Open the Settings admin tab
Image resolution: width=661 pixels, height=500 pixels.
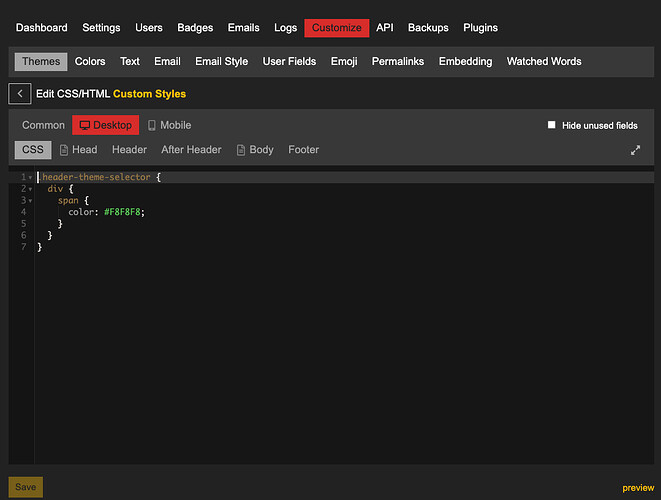(x=101, y=28)
